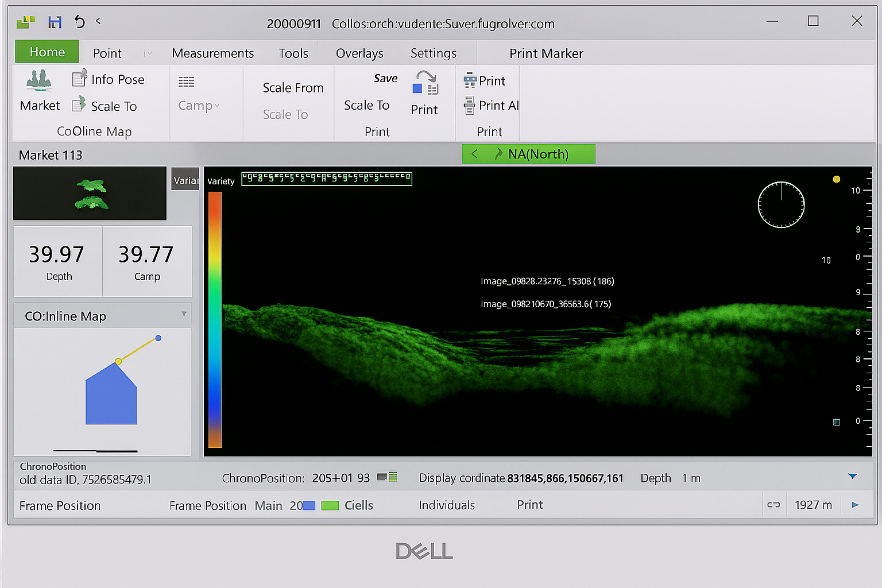
Task: Expand the Camp dropdown
Action: [216, 106]
